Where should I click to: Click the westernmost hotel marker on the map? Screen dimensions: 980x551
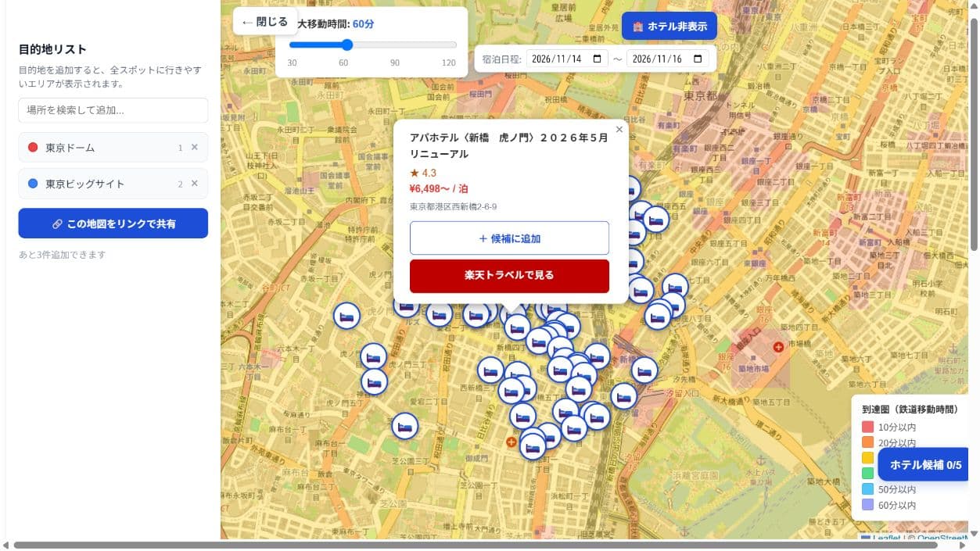pyautogui.click(x=346, y=316)
